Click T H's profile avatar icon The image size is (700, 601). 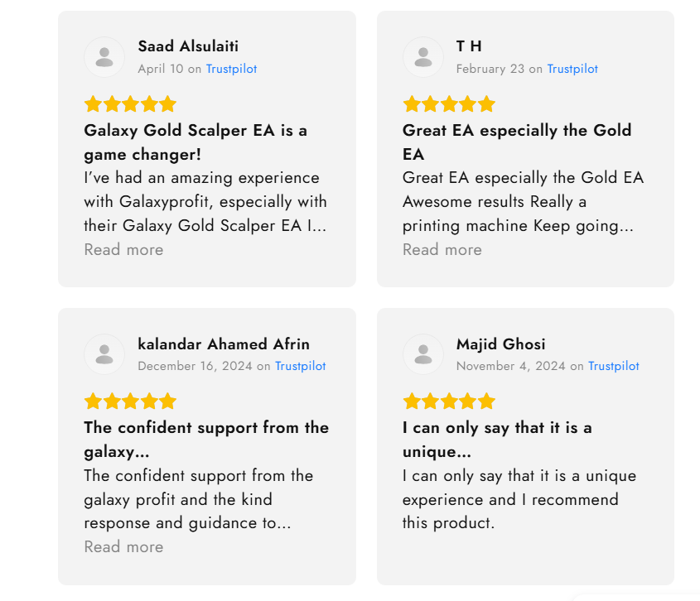click(422, 57)
